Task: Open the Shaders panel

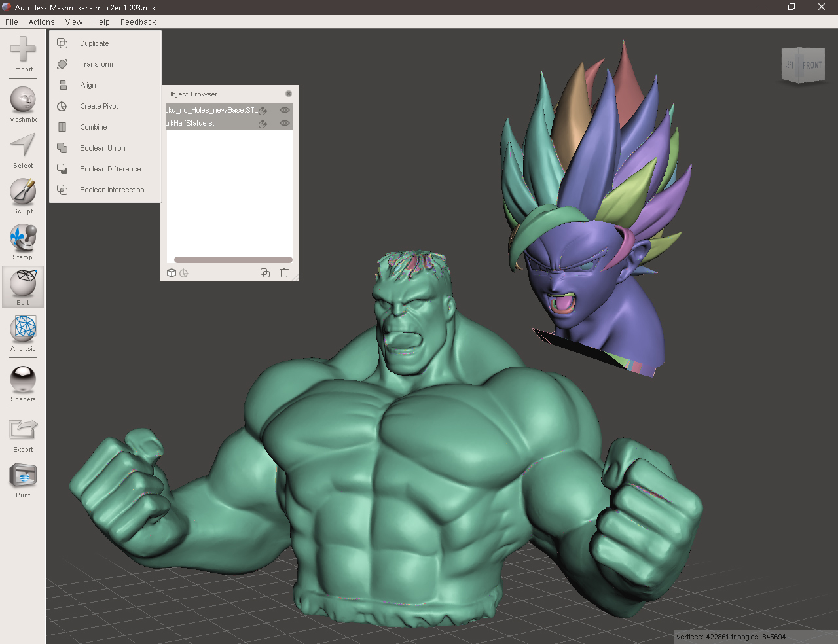Action: pos(23,384)
